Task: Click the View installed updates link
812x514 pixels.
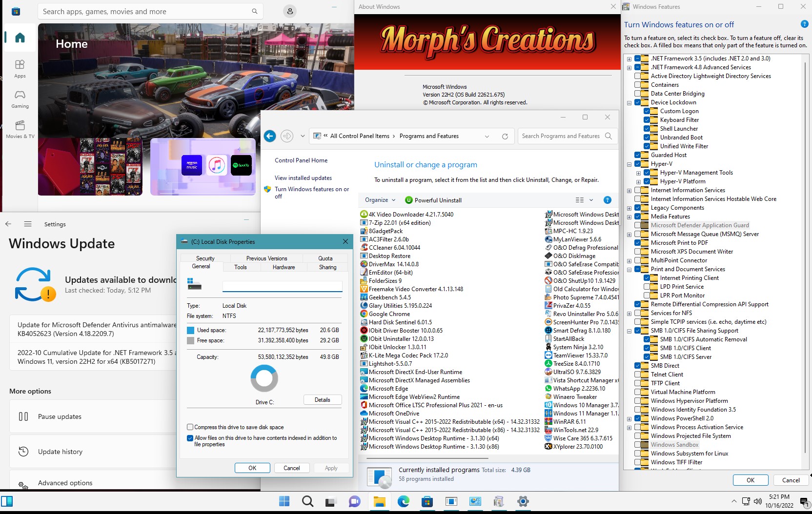Action: tap(303, 178)
